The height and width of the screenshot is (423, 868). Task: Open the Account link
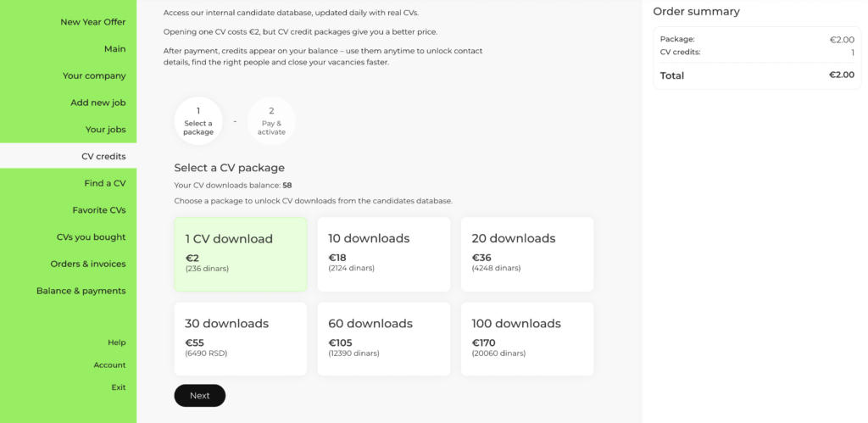point(109,365)
